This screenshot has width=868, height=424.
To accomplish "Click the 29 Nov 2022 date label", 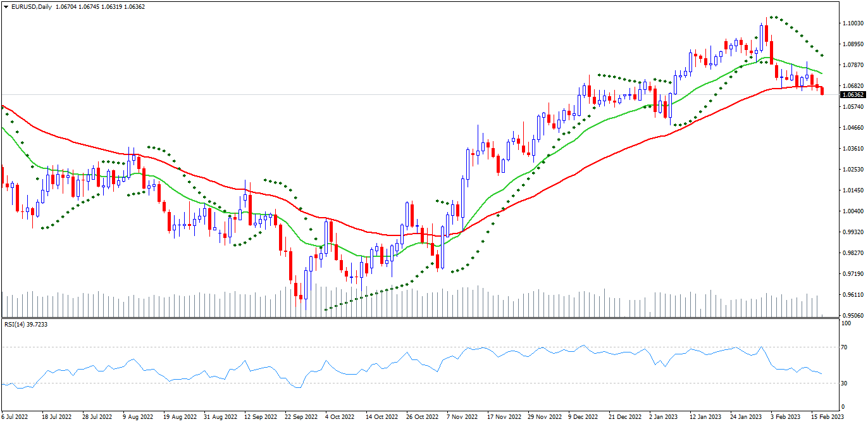I will tap(545, 418).
